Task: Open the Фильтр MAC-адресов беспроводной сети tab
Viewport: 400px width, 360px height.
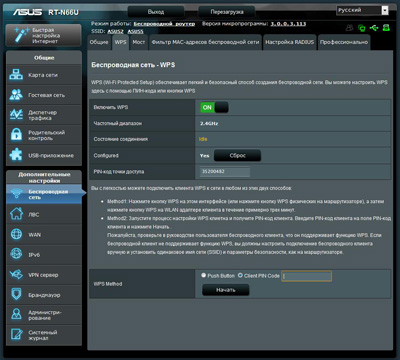Action: click(205, 42)
